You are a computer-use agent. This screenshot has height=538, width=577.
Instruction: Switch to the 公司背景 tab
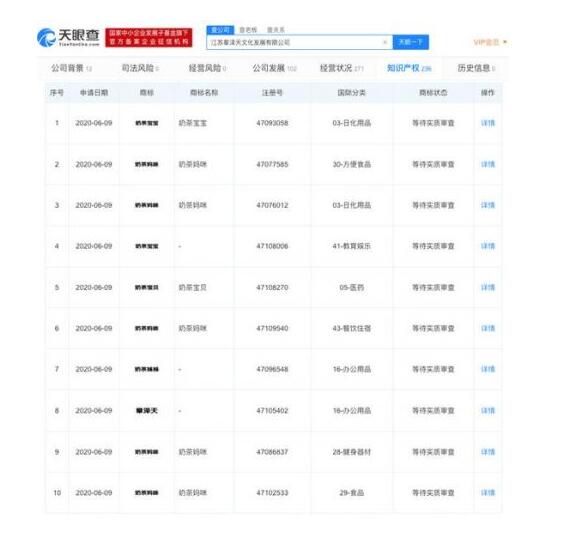tap(71, 68)
